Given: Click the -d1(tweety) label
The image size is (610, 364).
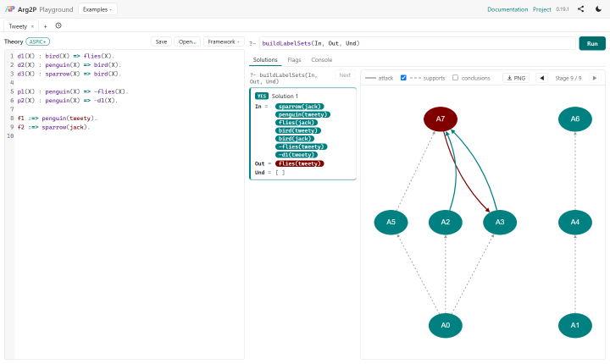Looking at the screenshot, I should tap(297, 155).
